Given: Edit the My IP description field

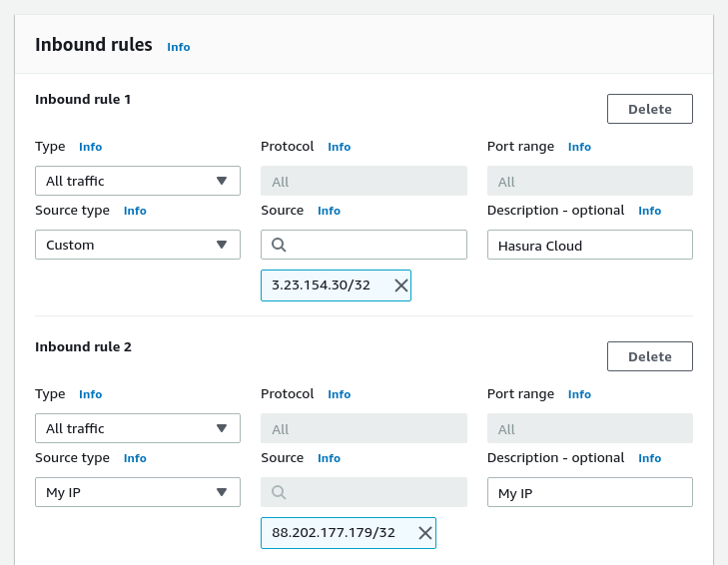Looking at the screenshot, I should tap(589, 492).
